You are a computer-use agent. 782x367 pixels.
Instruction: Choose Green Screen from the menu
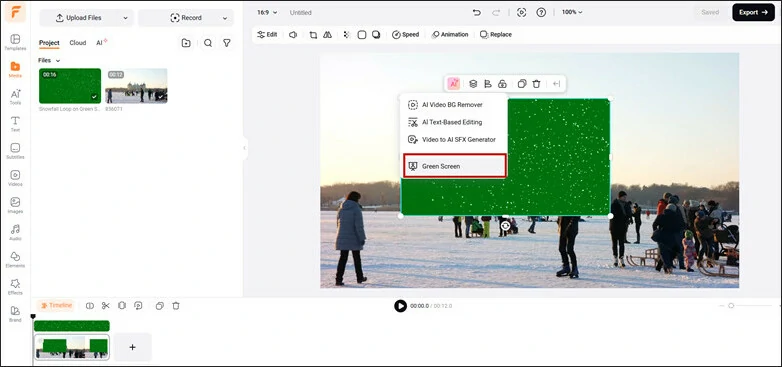[x=455, y=166]
